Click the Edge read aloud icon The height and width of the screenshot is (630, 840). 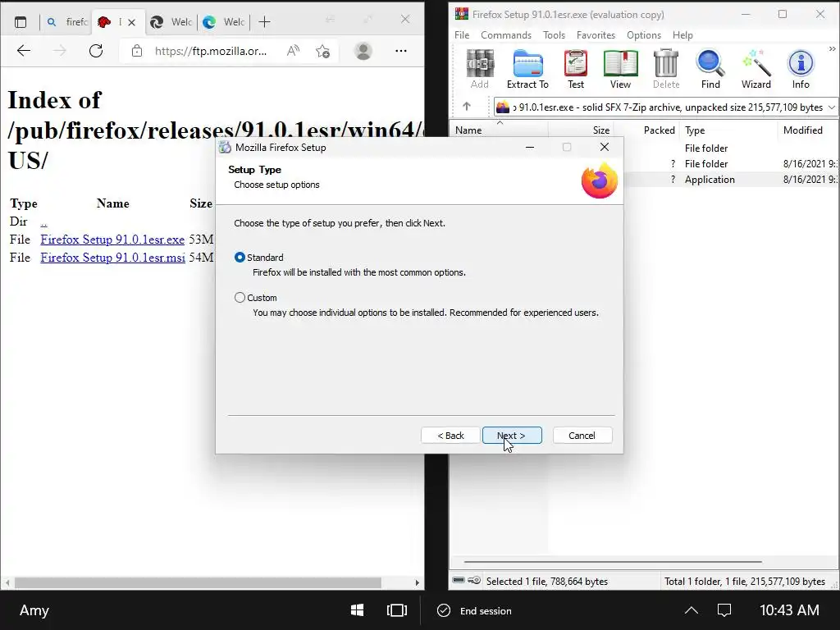coord(293,51)
